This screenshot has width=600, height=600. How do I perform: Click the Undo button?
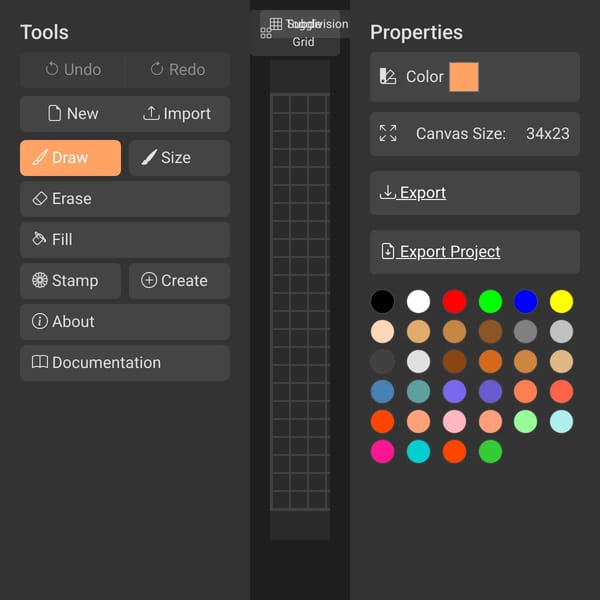point(73,70)
